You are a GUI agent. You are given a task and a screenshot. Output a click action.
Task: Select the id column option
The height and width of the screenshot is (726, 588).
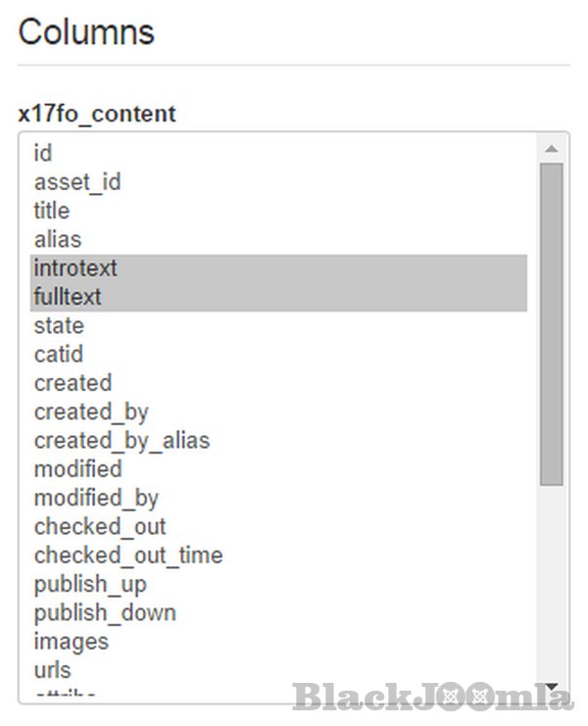[x=43, y=153]
